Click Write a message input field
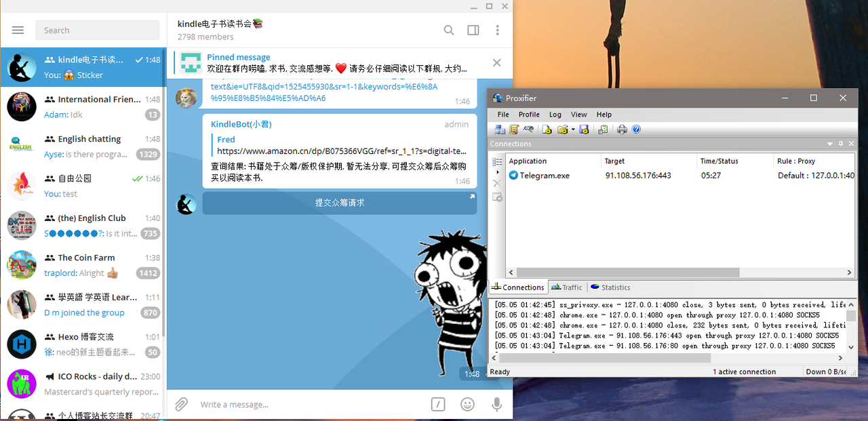This screenshot has width=868, height=421. click(312, 405)
